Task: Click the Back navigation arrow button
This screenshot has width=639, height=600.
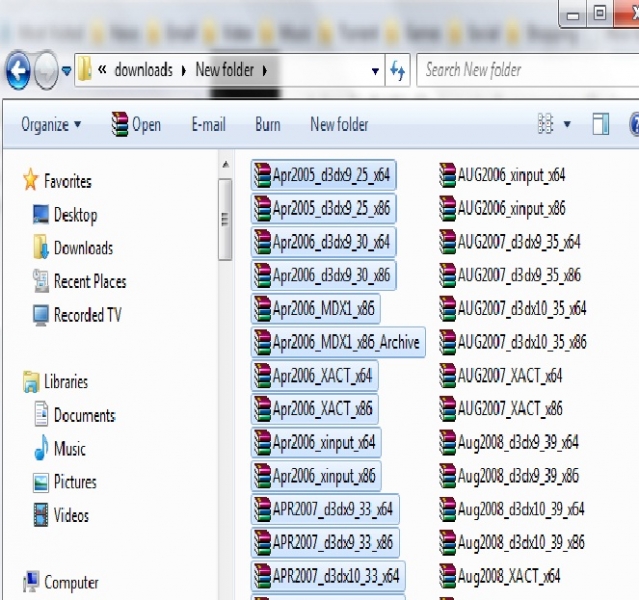Action: tap(18, 70)
